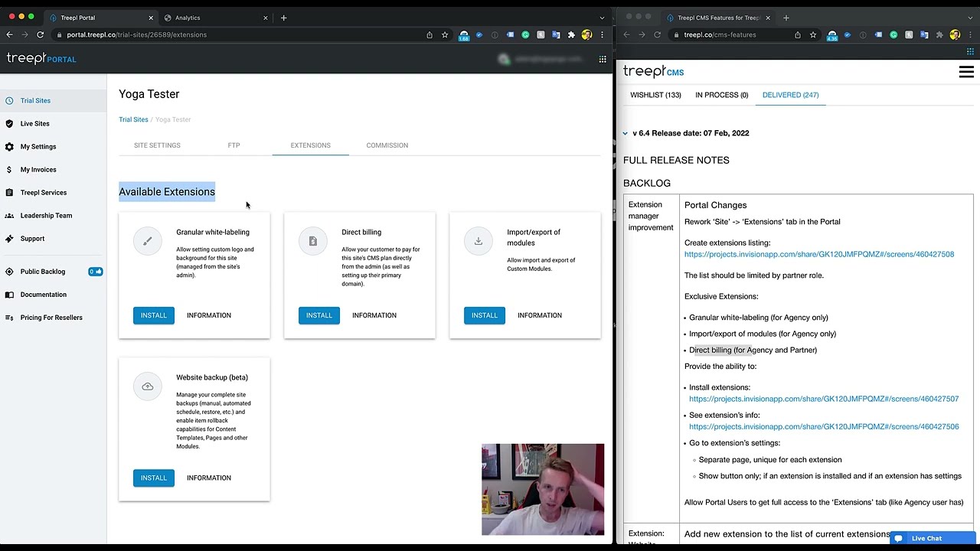The height and width of the screenshot is (551, 980).
Task: Switch to the Site Settings tab
Action: pyautogui.click(x=157, y=145)
